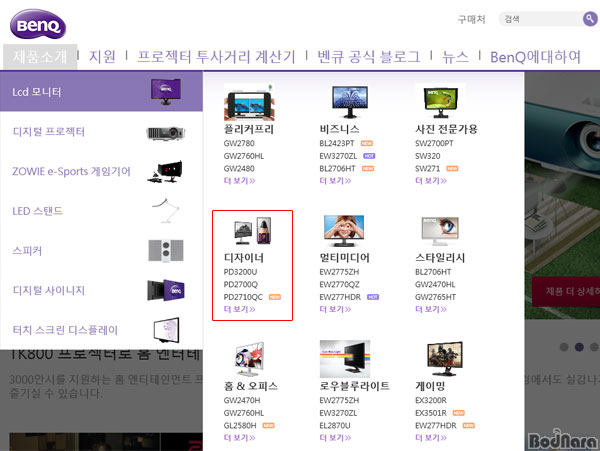600x451 pixels.
Task: Click the digital signage icon
Action: 166,290
